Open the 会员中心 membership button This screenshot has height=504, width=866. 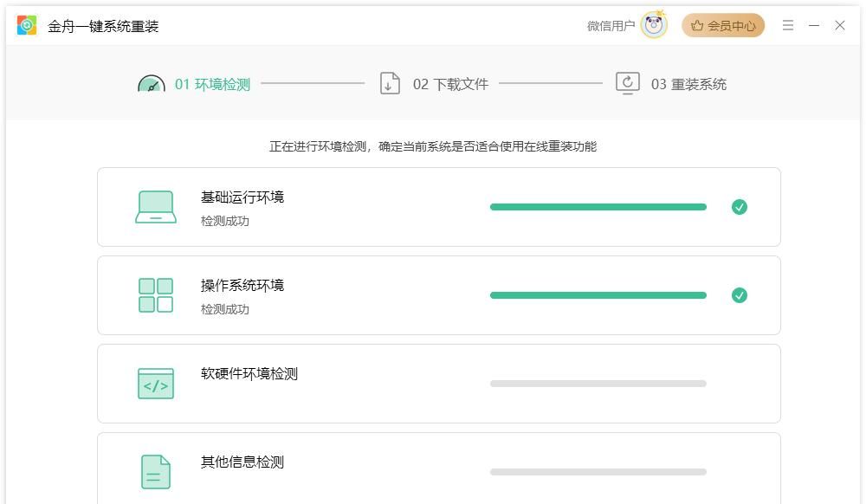point(722,25)
